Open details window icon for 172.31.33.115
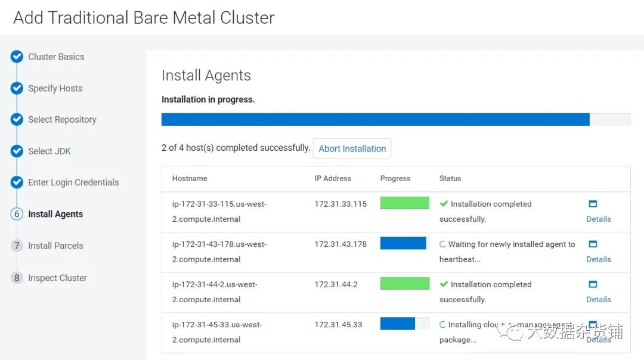 [x=593, y=204]
